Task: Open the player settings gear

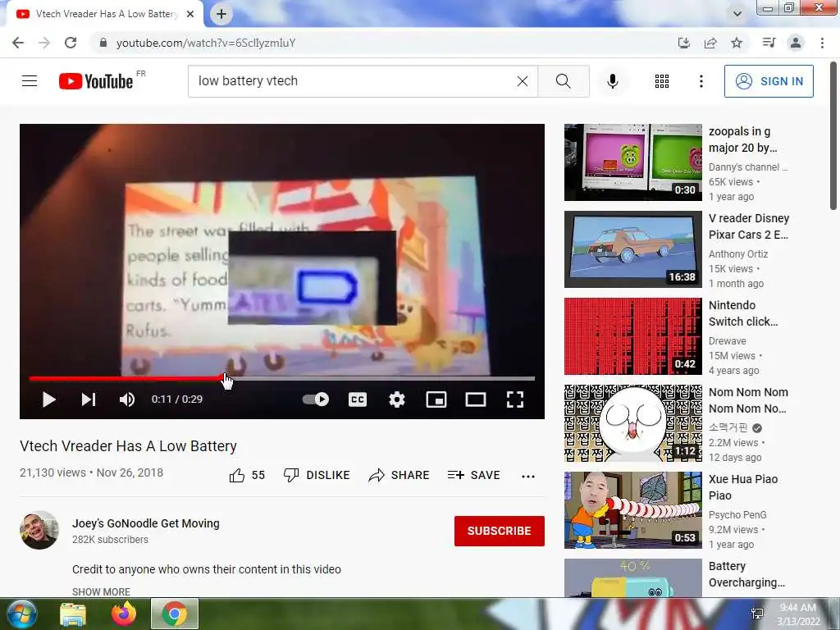Action: click(397, 399)
